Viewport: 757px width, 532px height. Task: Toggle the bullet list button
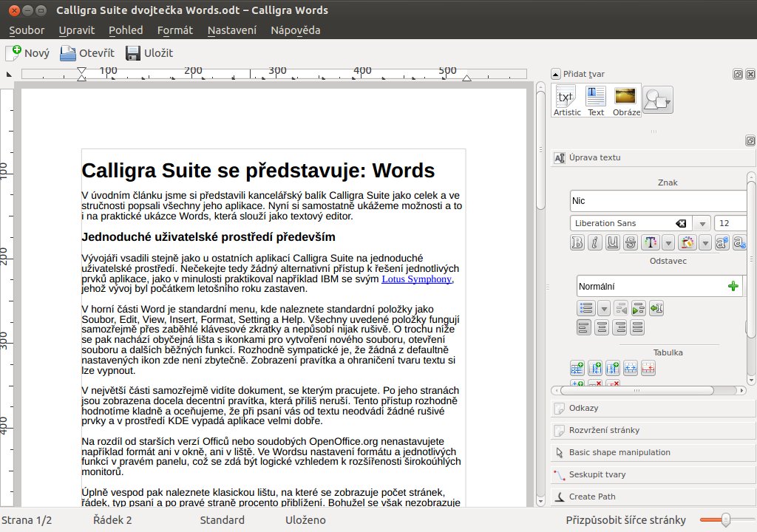(x=585, y=308)
